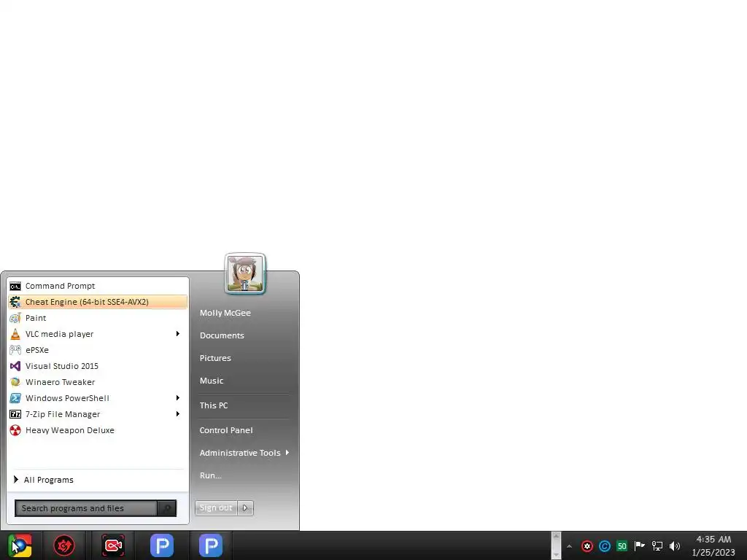Select the 'ePSXe' entry text

tap(37, 350)
